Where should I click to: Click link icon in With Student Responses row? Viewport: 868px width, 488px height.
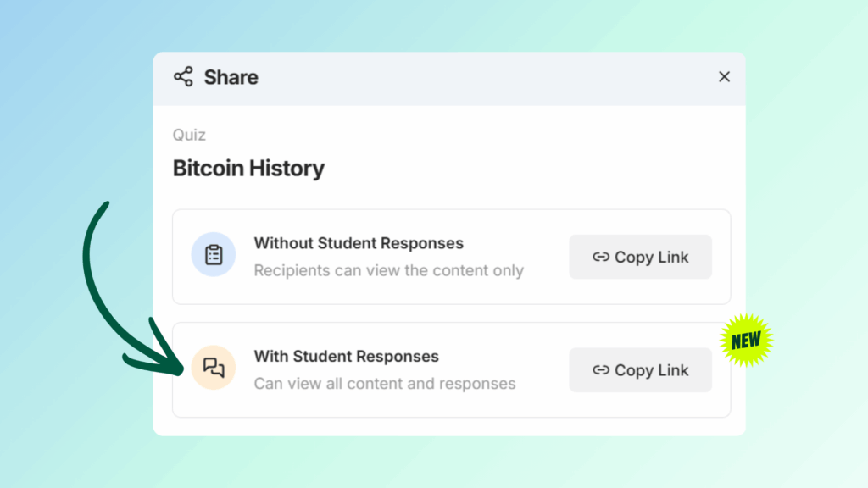coord(601,370)
